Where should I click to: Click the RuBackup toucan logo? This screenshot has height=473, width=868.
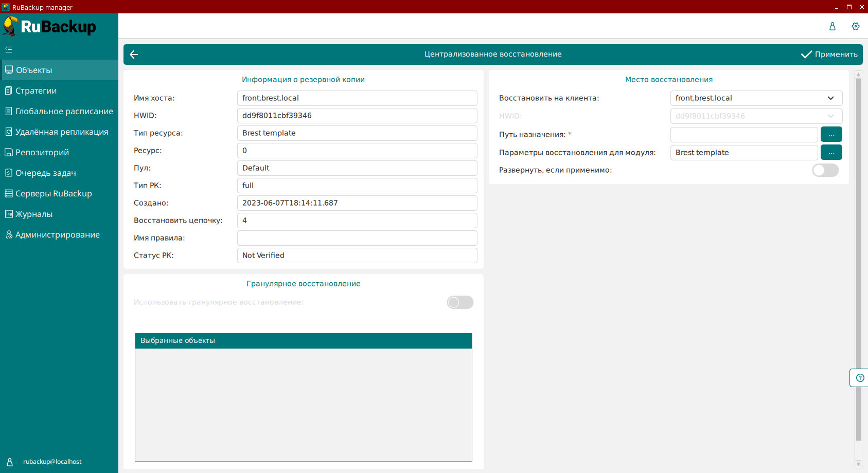[11, 26]
